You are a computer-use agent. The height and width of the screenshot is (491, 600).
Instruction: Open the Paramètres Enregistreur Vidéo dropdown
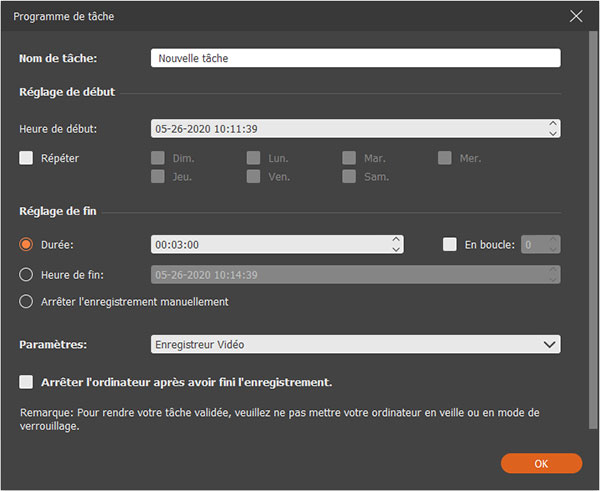coord(355,344)
